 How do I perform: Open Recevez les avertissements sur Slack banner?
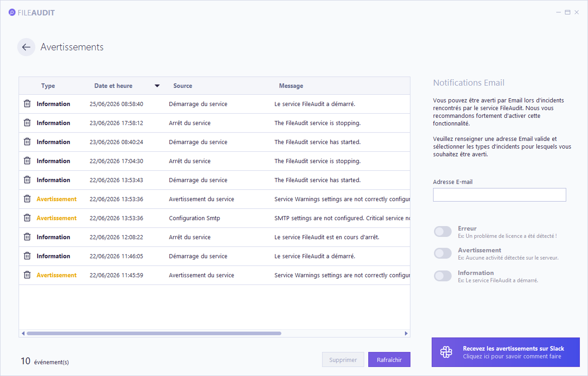(x=506, y=352)
